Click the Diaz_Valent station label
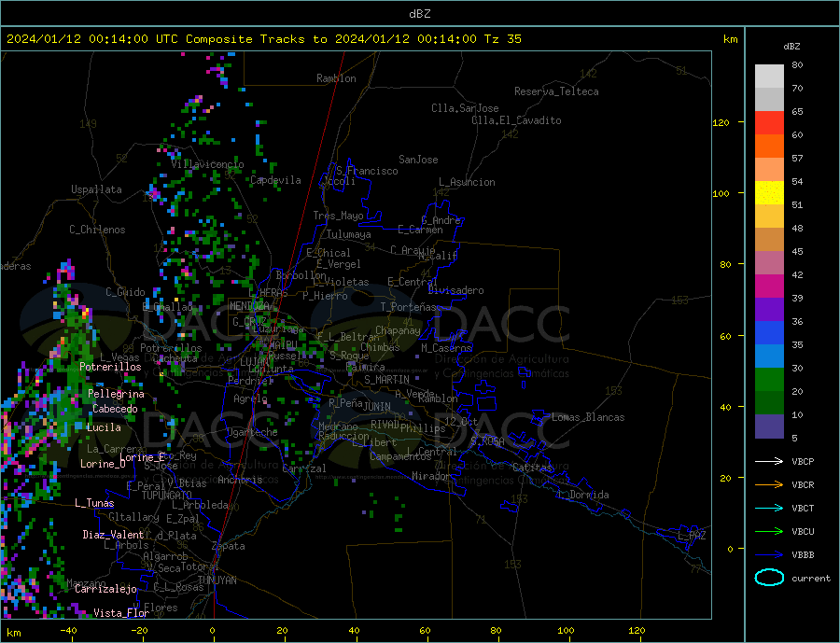This screenshot has width=840, height=643. point(113,535)
